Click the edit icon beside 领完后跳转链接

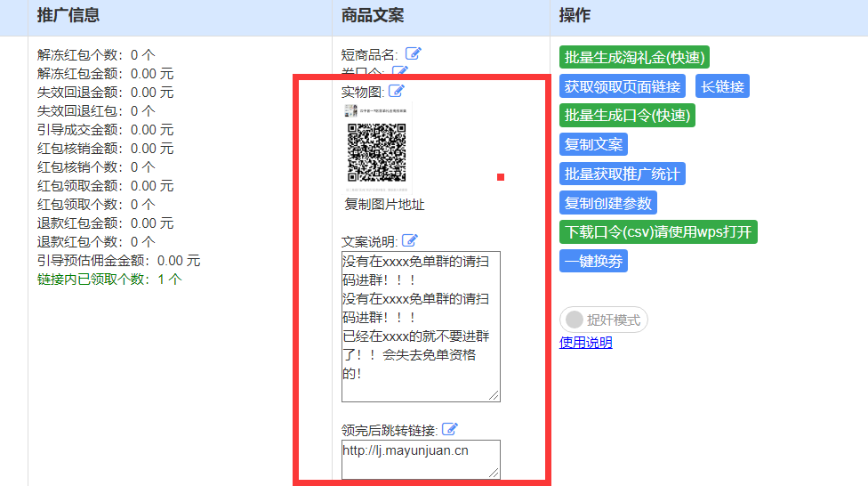pyautogui.click(x=450, y=429)
